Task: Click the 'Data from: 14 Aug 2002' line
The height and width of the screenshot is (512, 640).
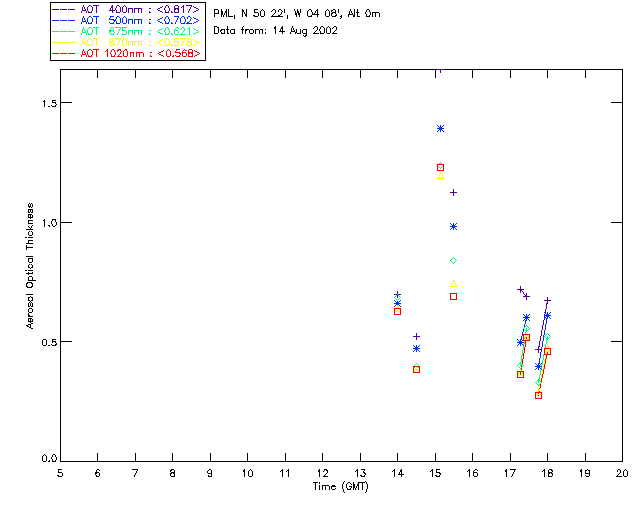Action: coord(276,31)
